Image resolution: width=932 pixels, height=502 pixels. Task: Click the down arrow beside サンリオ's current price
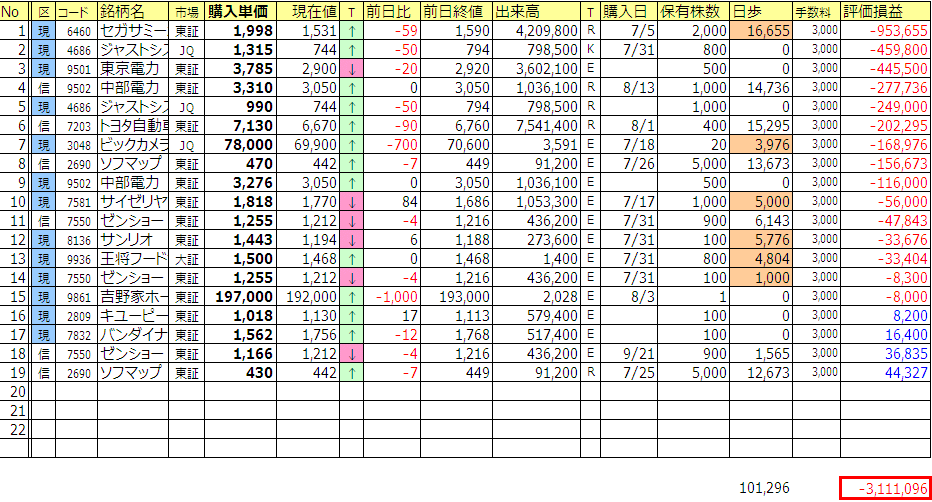click(352, 240)
